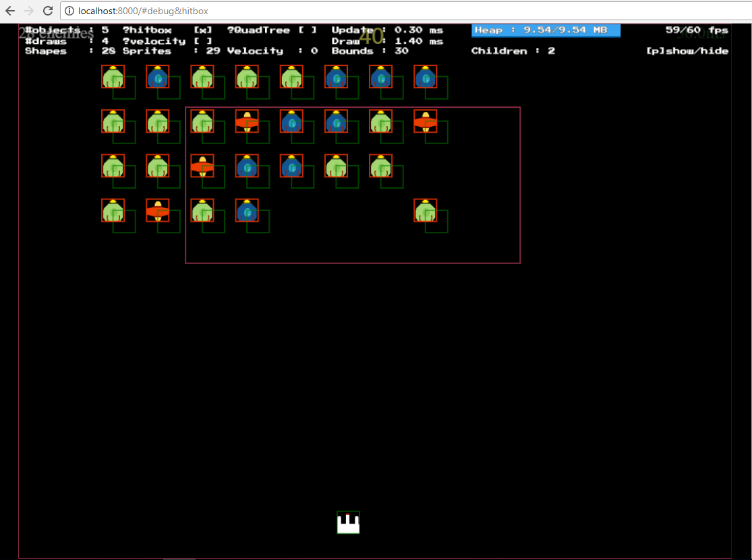
Task: Select the first green enemy in the top row
Action: pos(113,77)
